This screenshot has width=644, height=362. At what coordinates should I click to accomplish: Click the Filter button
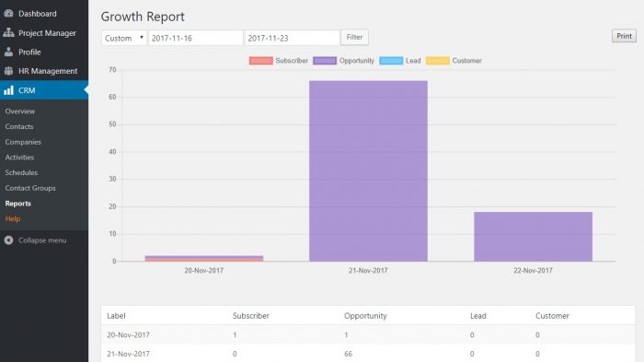point(354,38)
